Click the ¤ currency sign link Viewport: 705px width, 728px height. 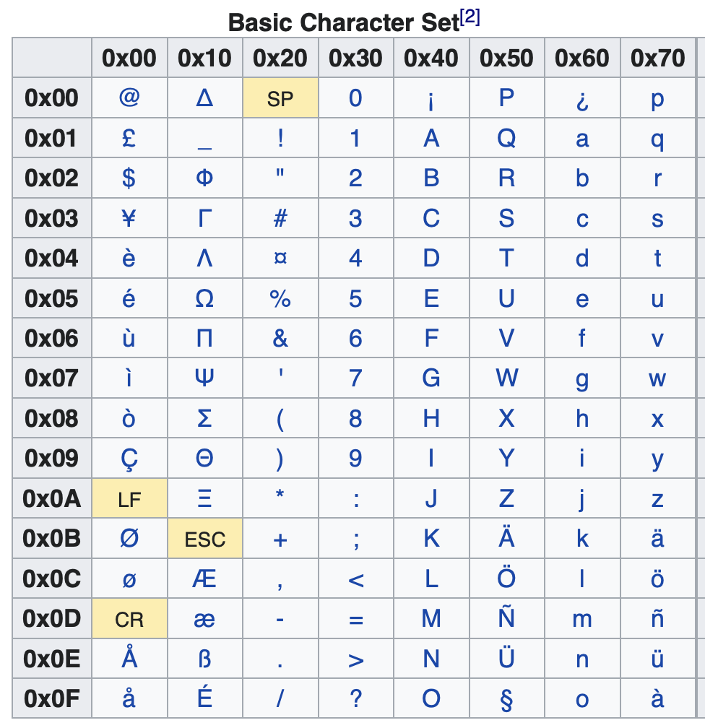(280, 258)
